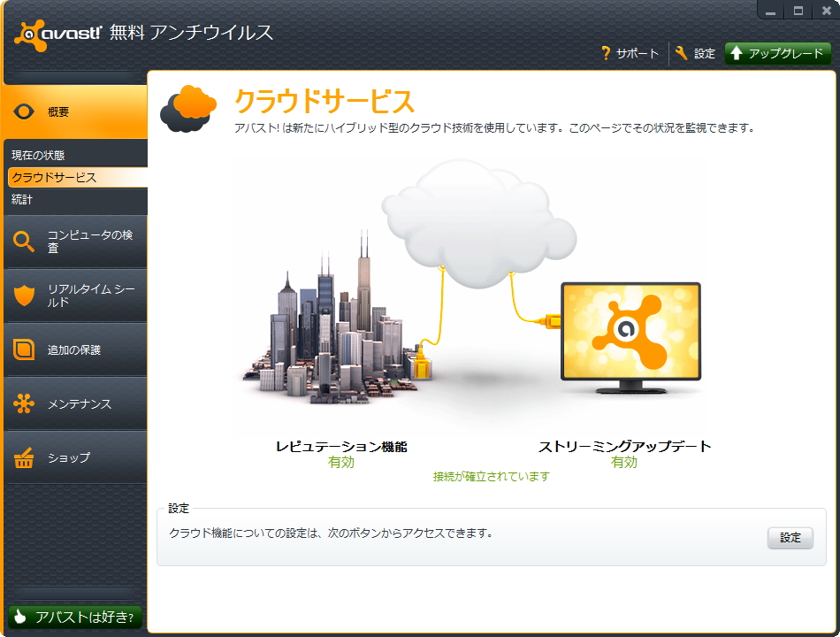Click the アバストは好き? button

[73, 619]
